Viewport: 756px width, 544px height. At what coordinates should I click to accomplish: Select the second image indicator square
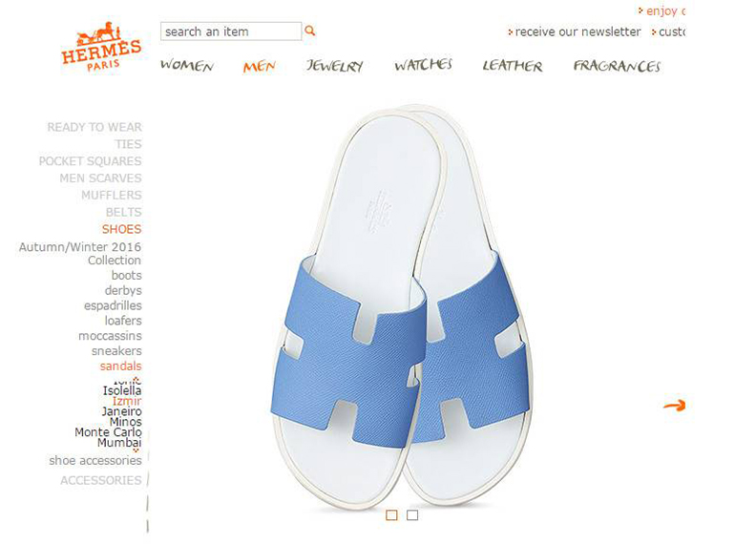(412, 515)
